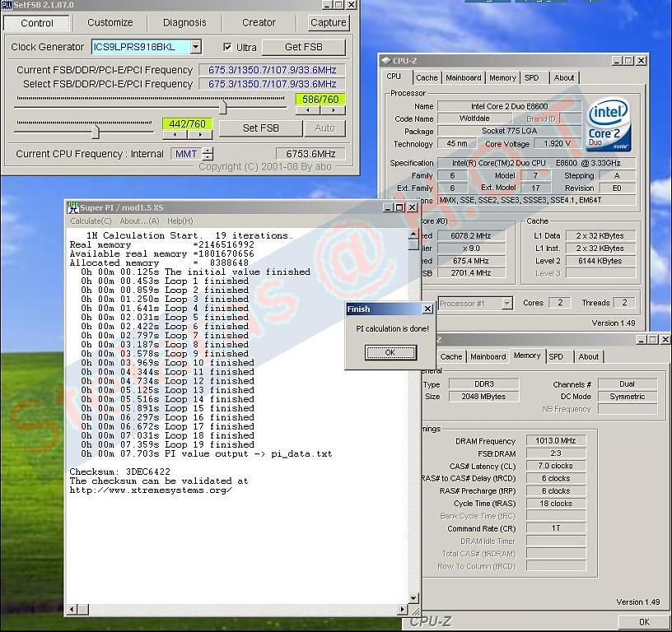Open the About tab in upper CPU-Z window
672x632 pixels.
point(563,78)
